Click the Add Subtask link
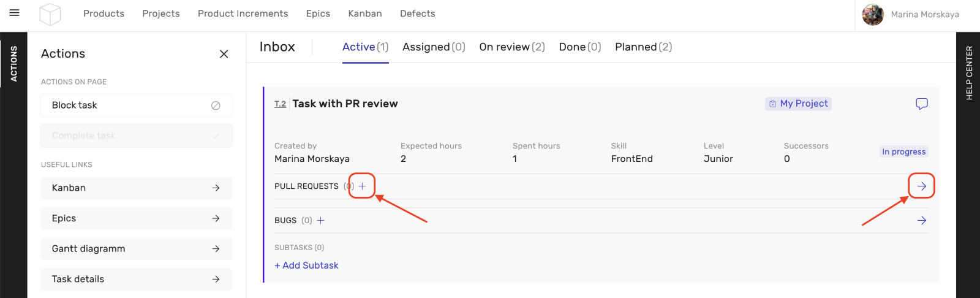The image size is (980, 298). [x=306, y=266]
